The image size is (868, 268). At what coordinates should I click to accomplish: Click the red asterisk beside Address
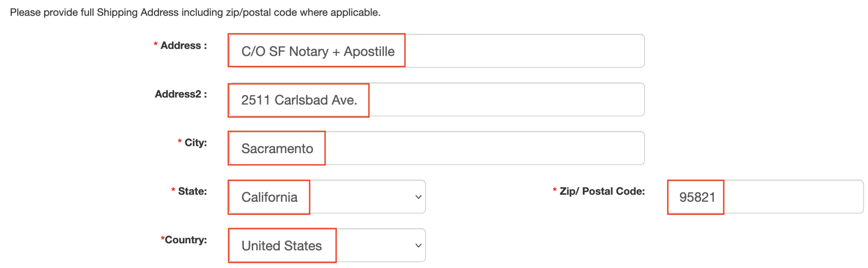(x=156, y=44)
